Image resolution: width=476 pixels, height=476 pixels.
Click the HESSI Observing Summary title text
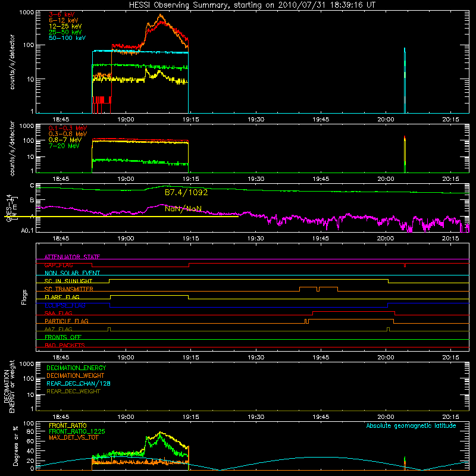[x=252, y=5]
